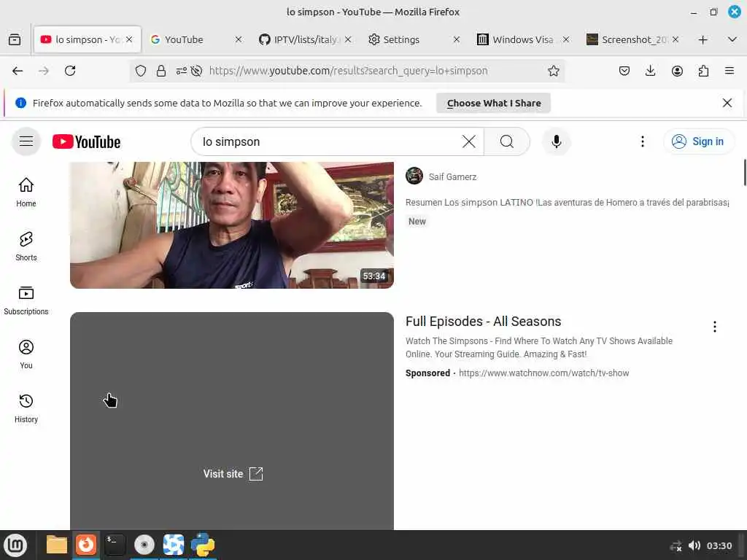The height and width of the screenshot is (560, 747).
Task: Open the Firefox icon in the taskbar
Action: pyautogui.click(x=86, y=545)
